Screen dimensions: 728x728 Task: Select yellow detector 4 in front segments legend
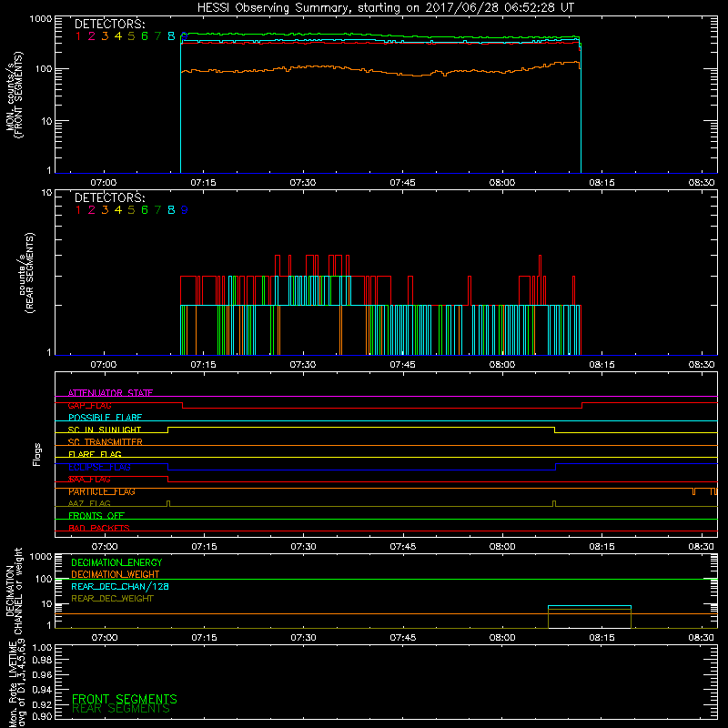point(118,35)
